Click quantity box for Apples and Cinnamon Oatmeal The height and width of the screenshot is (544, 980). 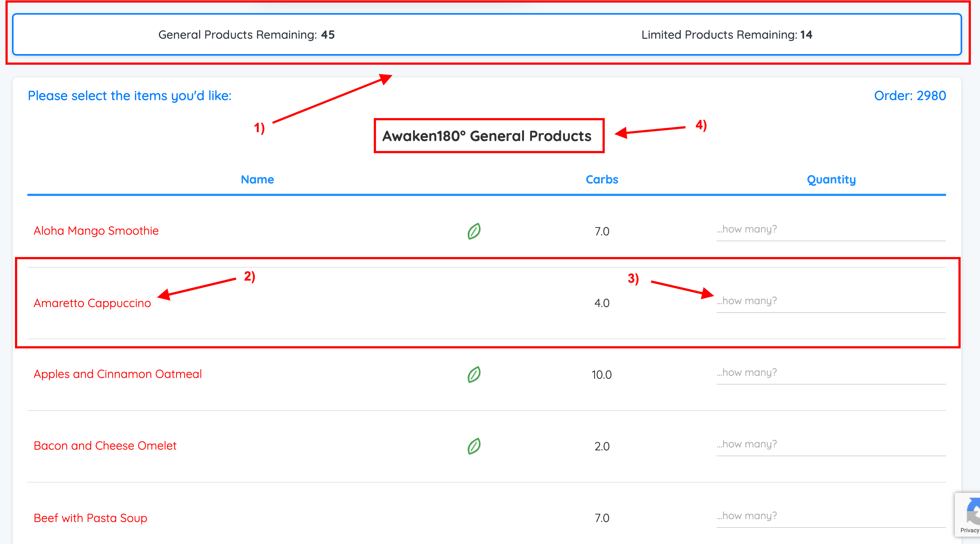831,373
